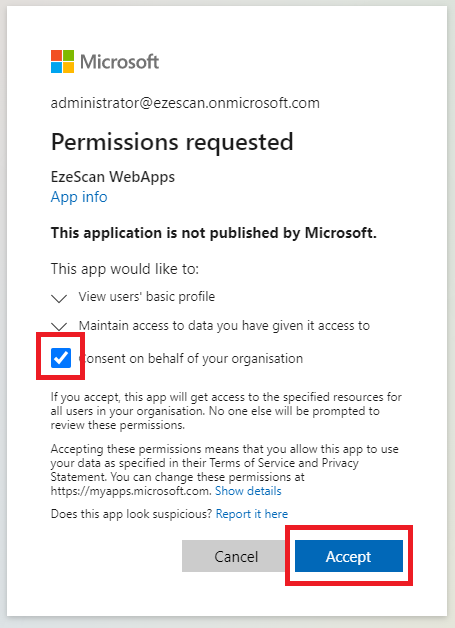Click the blue Accept button
Viewport: 455px width, 628px height.
point(348,556)
